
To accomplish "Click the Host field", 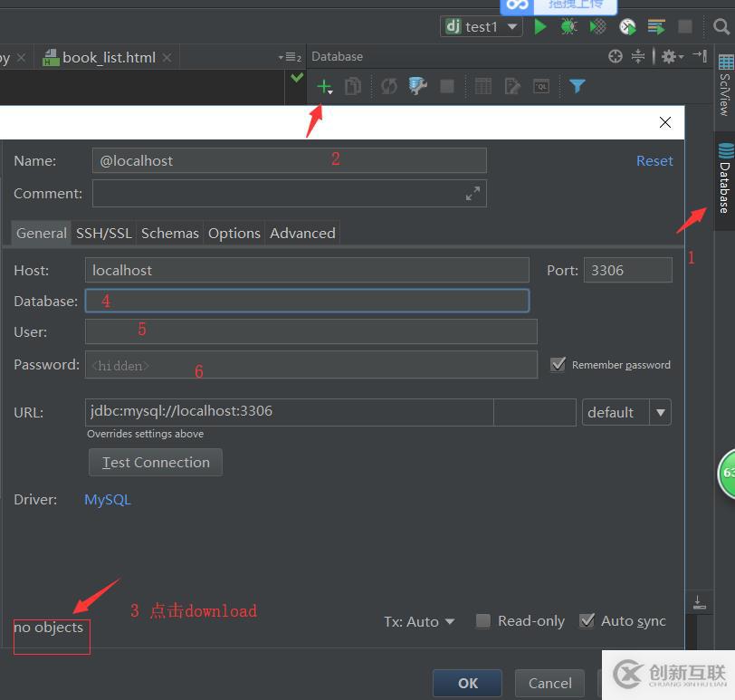I will [307, 270].
